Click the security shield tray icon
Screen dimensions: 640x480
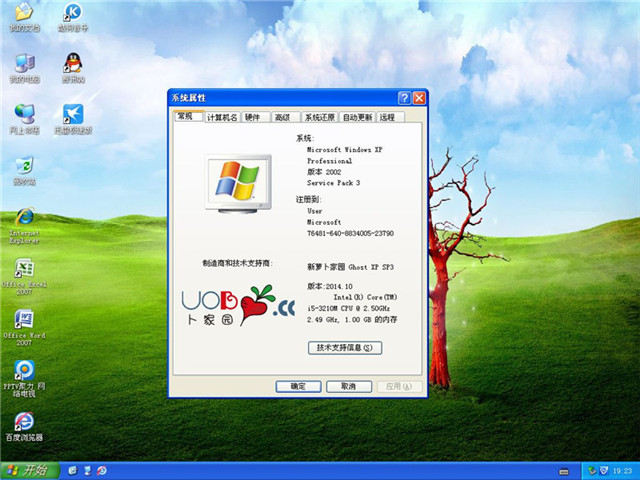[604, 471]
